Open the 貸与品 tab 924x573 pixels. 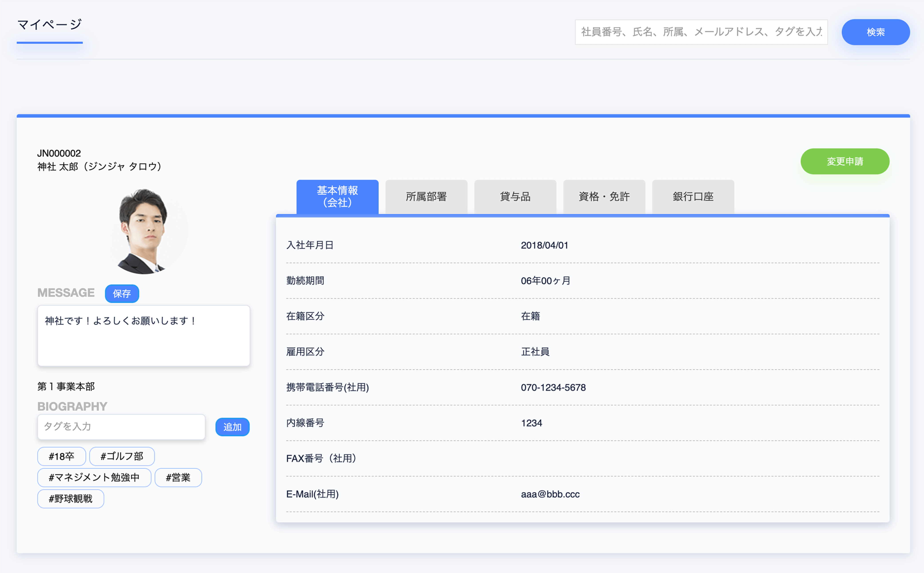click(515, 197)
